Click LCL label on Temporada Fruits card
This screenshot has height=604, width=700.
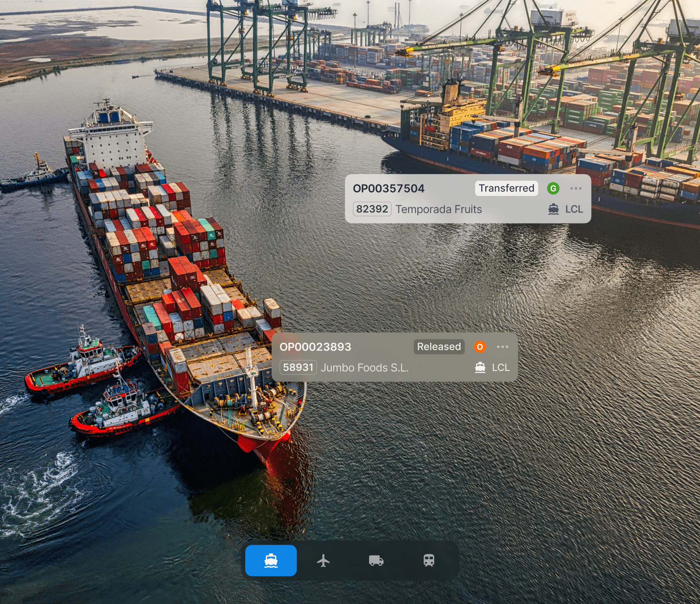coord(574,209)
